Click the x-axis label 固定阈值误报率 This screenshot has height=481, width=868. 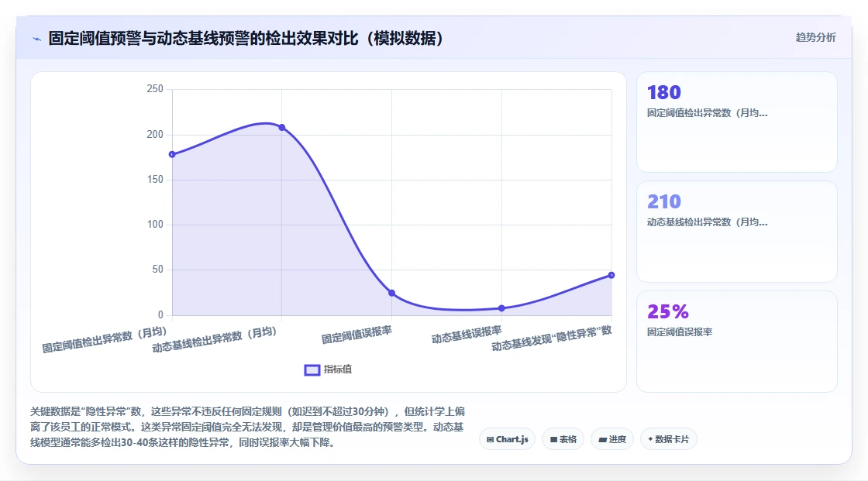tap(356, 335)
